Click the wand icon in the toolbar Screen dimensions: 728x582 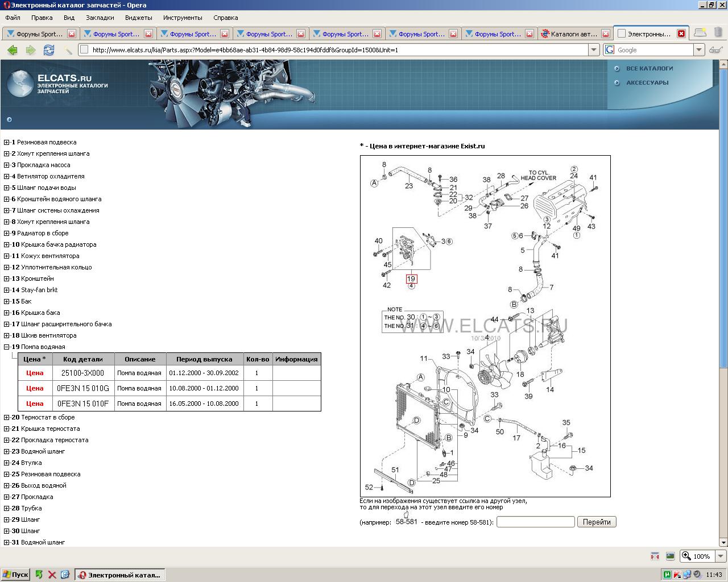pyautogui.click(x=68, y=50)
